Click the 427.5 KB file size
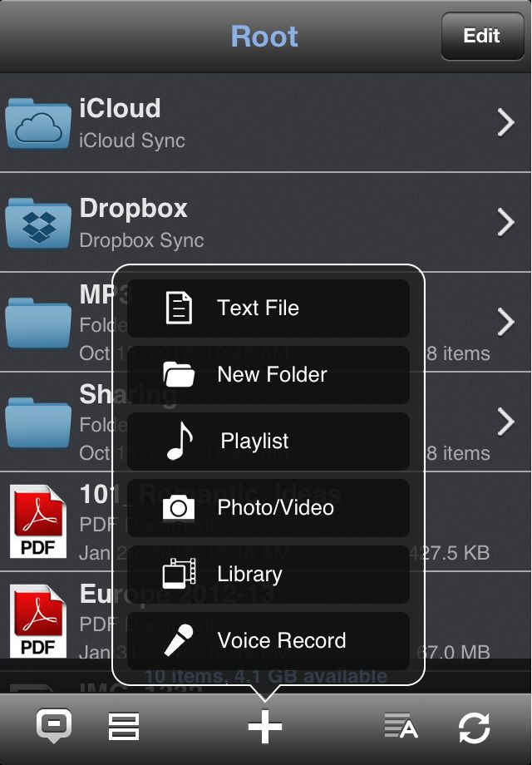Screen dimensions: 532x765 (450, 553)
